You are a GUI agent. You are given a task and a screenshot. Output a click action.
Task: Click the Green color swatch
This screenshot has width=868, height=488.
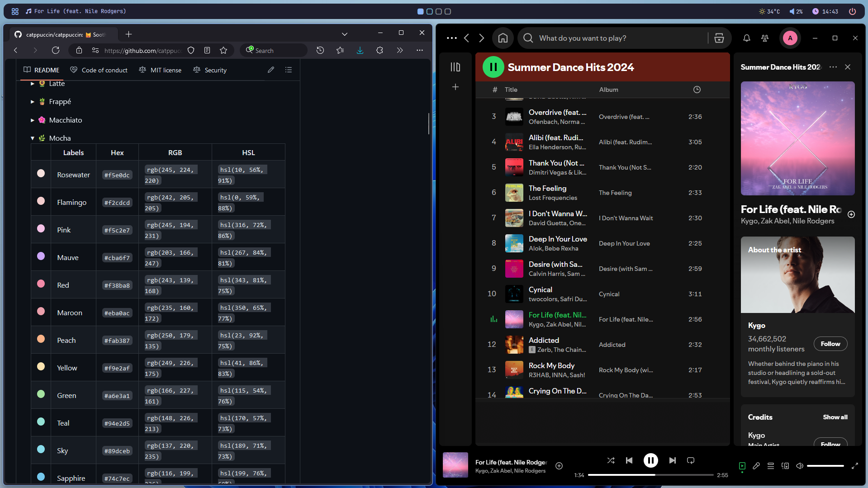click(41, 394)
